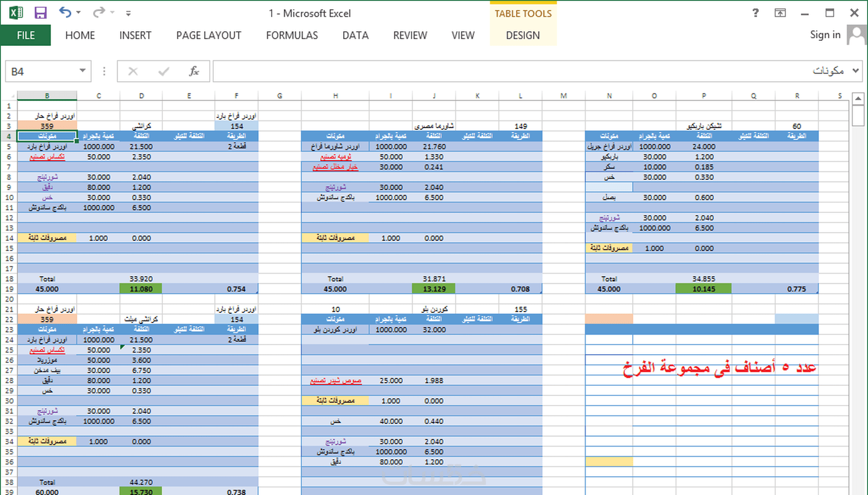Expand the formula bar with its chevron

point(856,71)
